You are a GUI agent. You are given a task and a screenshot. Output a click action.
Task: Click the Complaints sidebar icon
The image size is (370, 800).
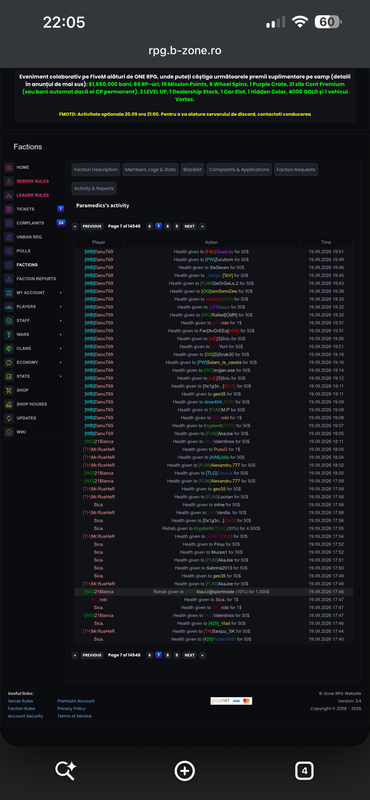[9, 223]
